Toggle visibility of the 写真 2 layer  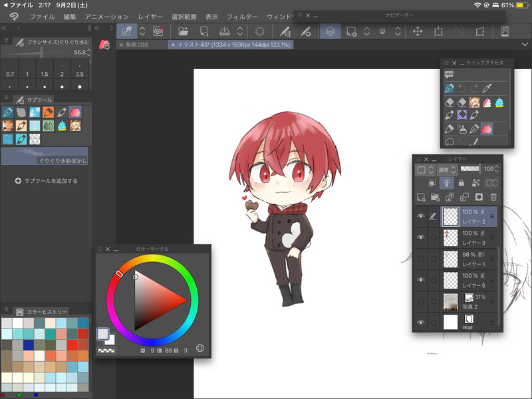[x=420, y=301]
